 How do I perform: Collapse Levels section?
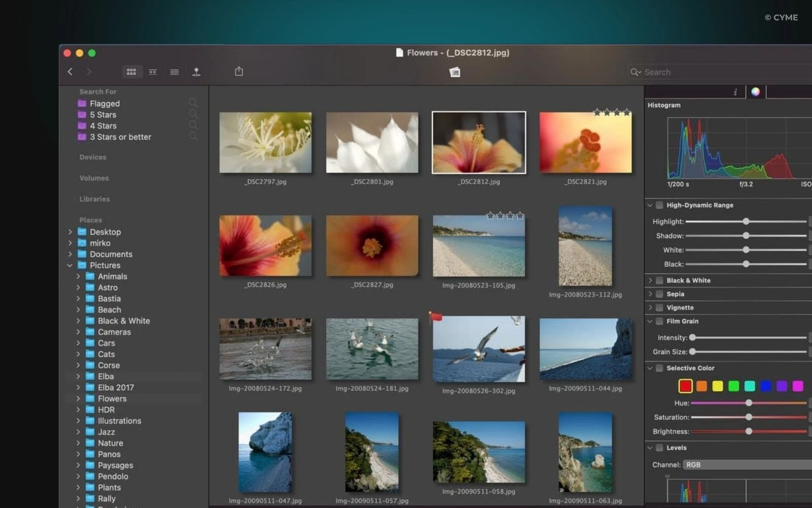(650, 448)
